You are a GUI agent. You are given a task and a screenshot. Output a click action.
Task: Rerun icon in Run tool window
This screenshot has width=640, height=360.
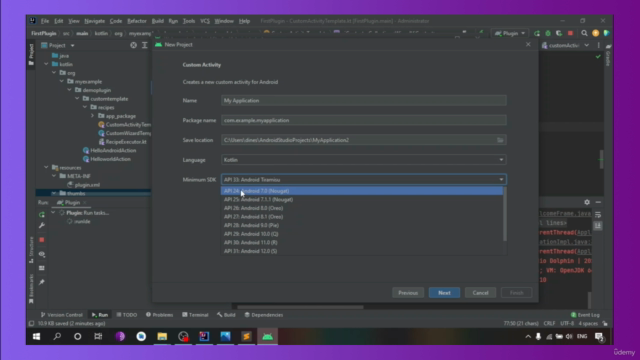42,214
